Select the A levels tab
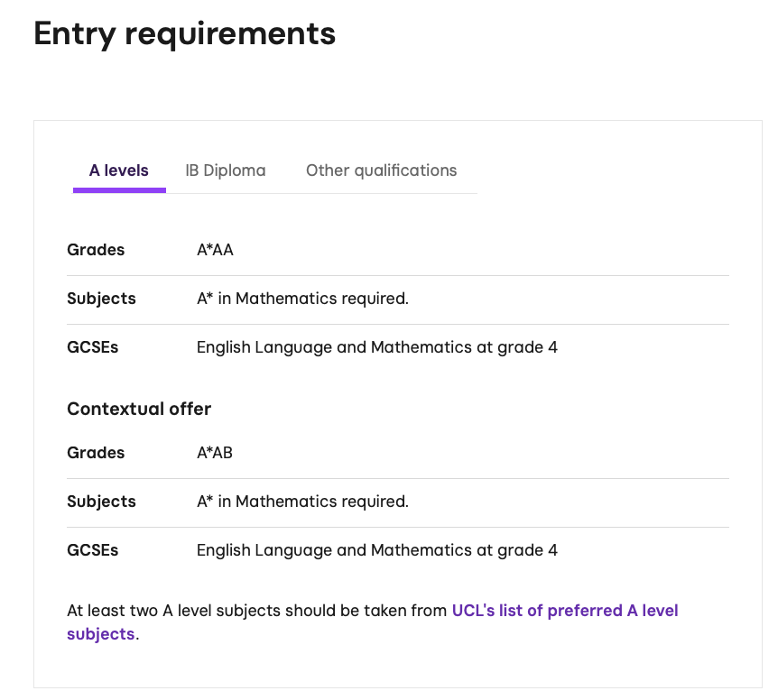This screenshot has height=700, width=778. click(119, 170)
